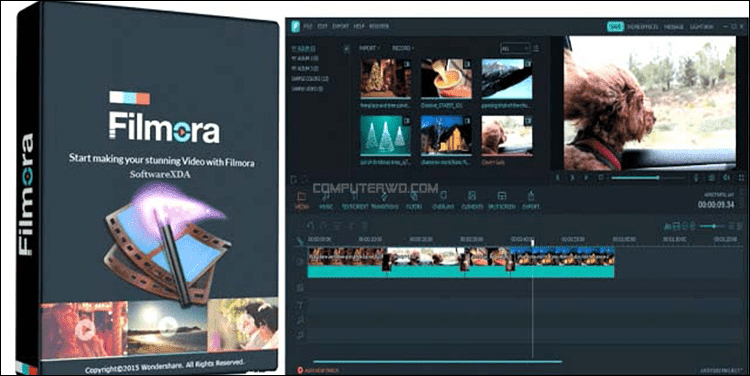Open the Filters tab
Screen dimensions: 750x376
414,200
